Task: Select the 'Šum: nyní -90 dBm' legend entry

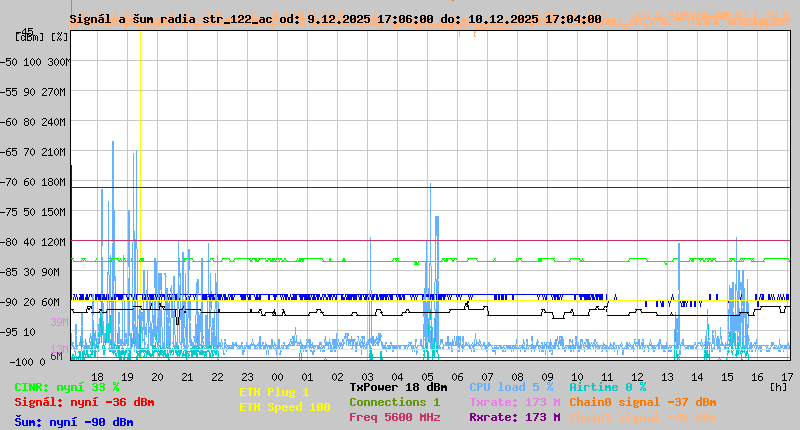Action: click(74, 422)
